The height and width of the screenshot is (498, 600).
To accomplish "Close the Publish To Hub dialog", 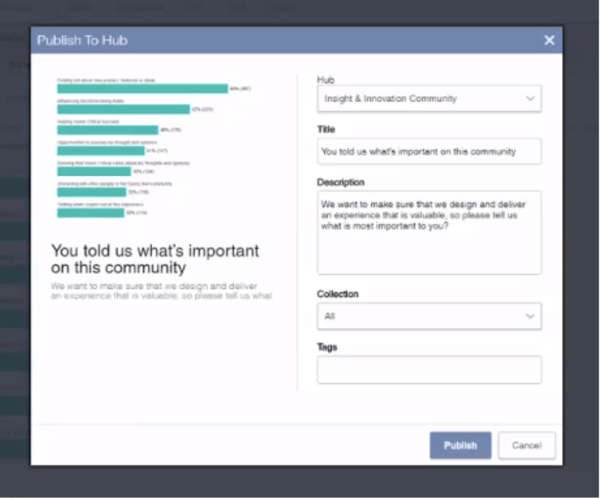I will tap(549, 40).
